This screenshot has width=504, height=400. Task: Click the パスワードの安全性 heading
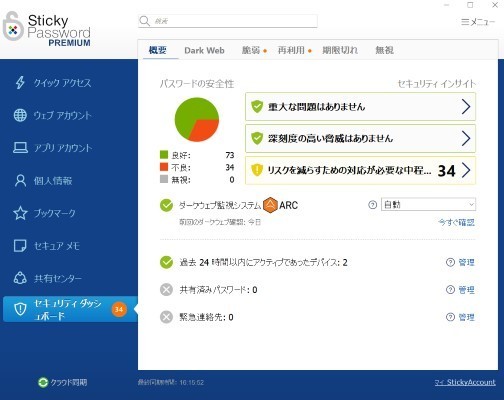click(x=197, y=84)
